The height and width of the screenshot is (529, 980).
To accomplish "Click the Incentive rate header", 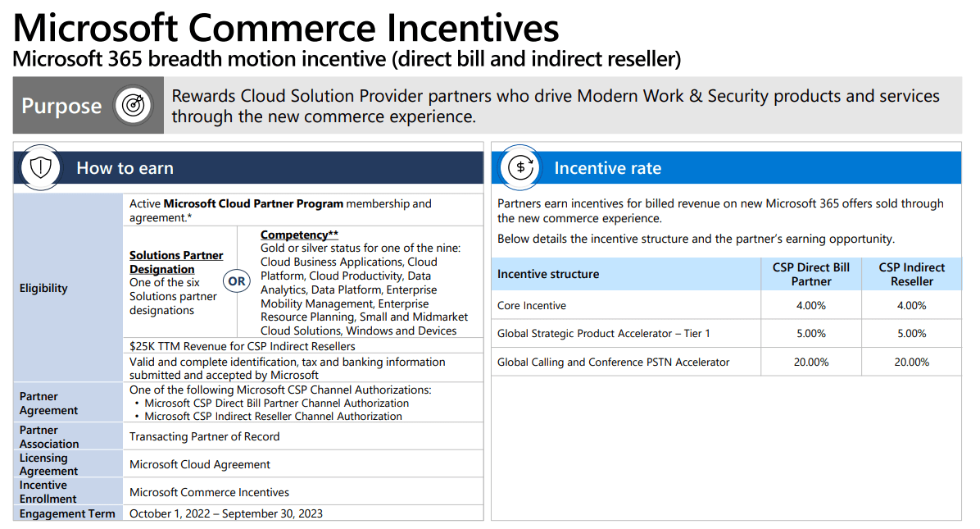I will click(x=607, y=167).
